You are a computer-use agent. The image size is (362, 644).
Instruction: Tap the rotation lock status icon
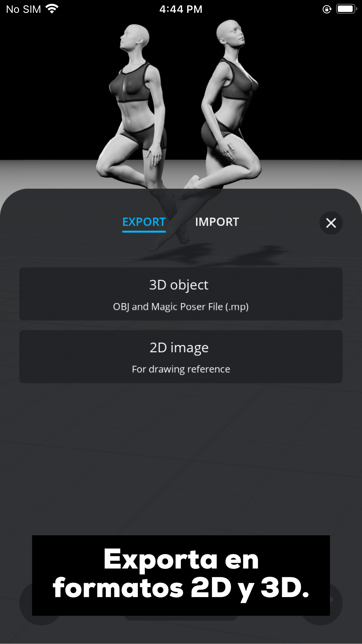[x=327, y=9]
